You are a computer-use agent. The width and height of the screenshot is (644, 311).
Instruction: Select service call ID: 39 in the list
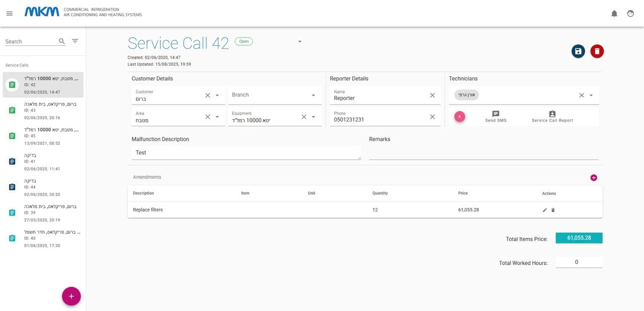[x=43, y=213]
